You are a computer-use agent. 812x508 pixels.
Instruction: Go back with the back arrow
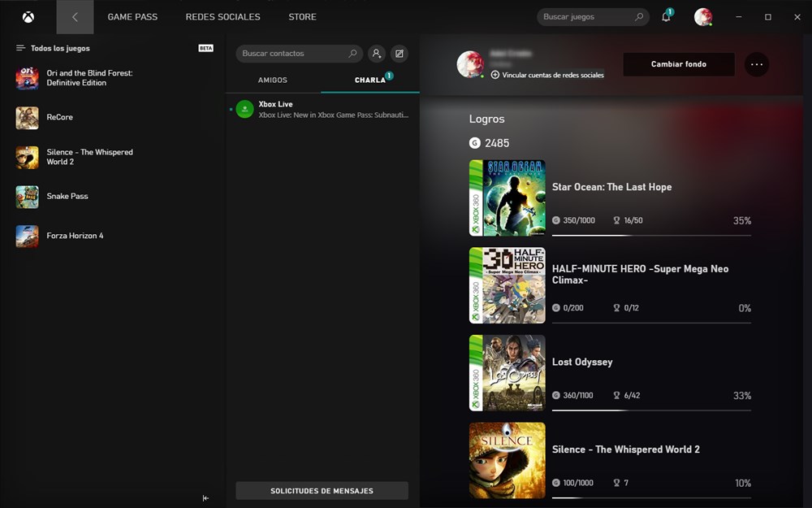pos(75,17)
